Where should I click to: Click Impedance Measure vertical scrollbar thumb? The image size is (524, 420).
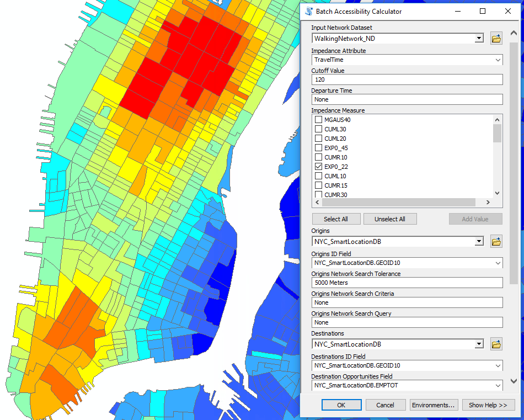[498, 134]
